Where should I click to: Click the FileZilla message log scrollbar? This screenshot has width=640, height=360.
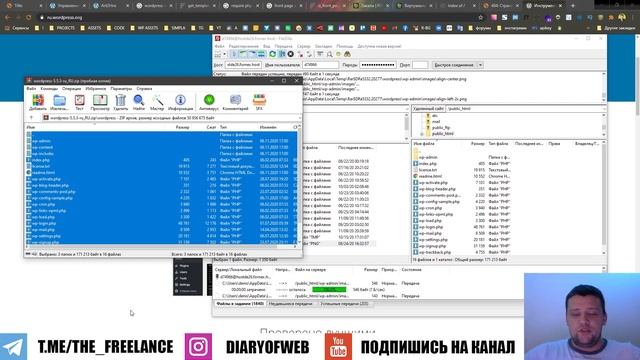[604, 87]
